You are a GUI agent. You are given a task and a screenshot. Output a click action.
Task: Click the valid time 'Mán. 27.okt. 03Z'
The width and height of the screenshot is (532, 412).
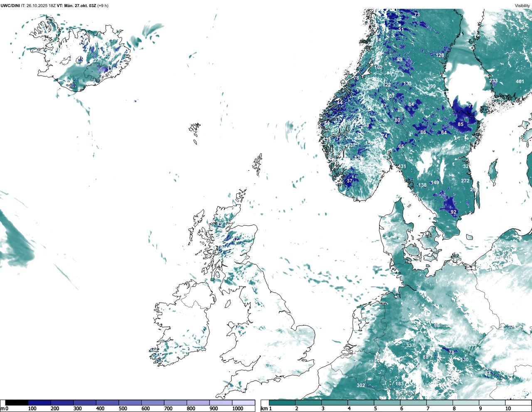80,5
